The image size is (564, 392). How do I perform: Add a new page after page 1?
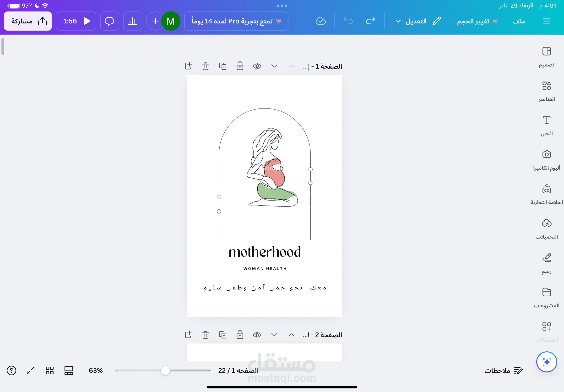[188, 66]
